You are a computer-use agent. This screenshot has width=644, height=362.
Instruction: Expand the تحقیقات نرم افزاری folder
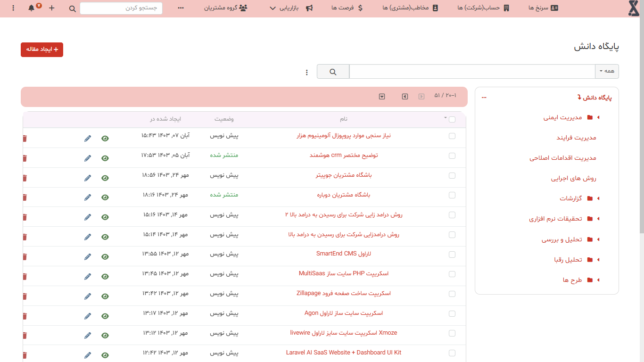coord(598,219)
